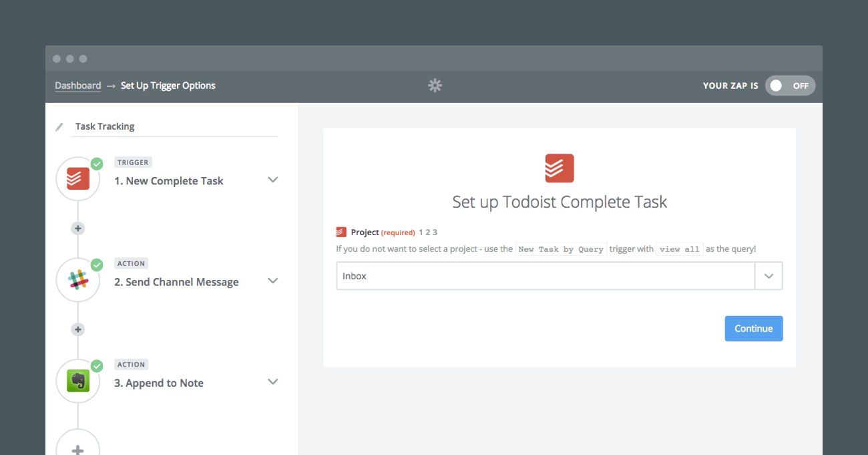Click the green checkmark on Slack step
The image size is (868, 455).
97,265
